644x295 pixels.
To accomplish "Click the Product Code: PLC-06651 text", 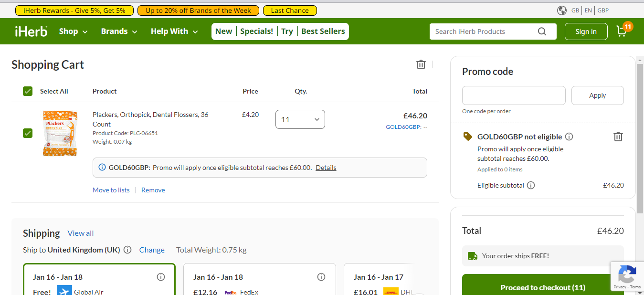I will point(125,133).
